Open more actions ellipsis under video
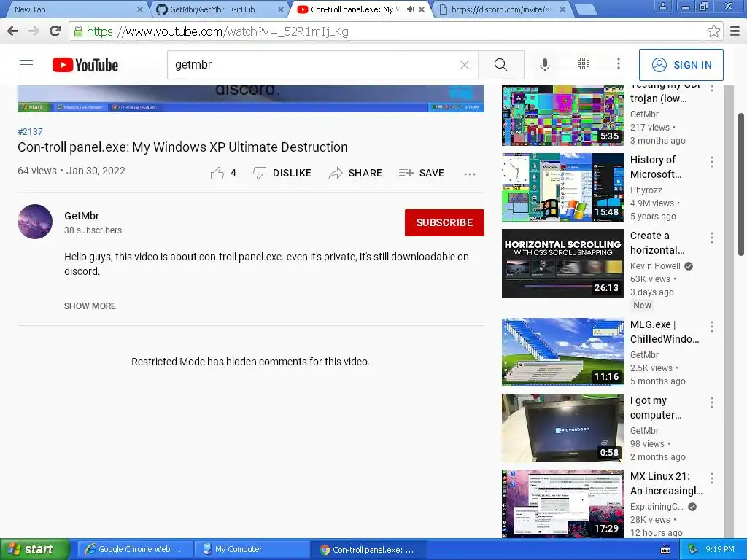 [x=470, y=174]
